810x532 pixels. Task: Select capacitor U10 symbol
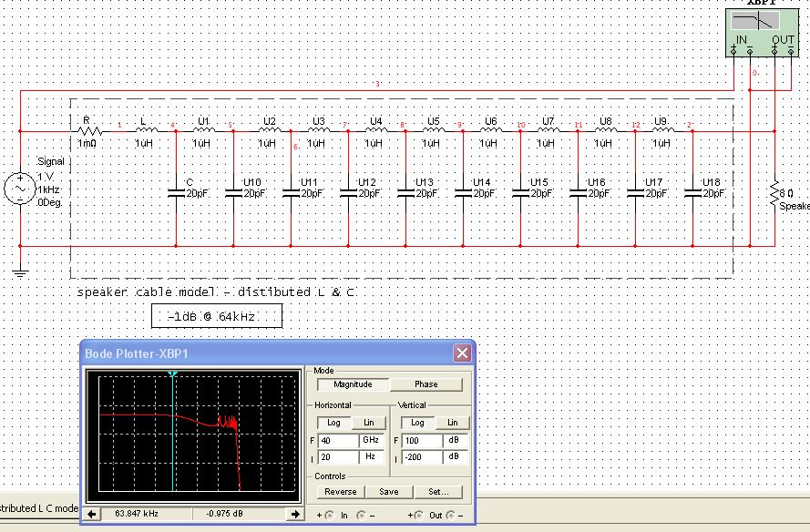click(x=233, y=193)
